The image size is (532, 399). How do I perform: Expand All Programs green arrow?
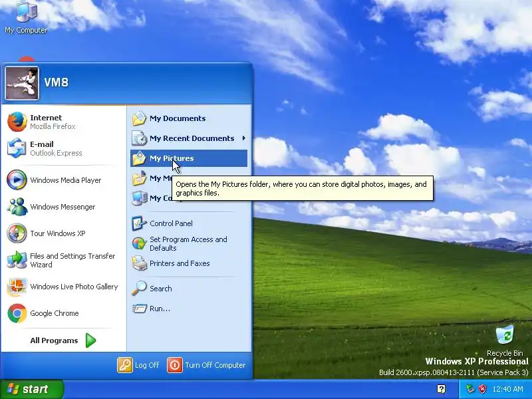tap(90, 340)
